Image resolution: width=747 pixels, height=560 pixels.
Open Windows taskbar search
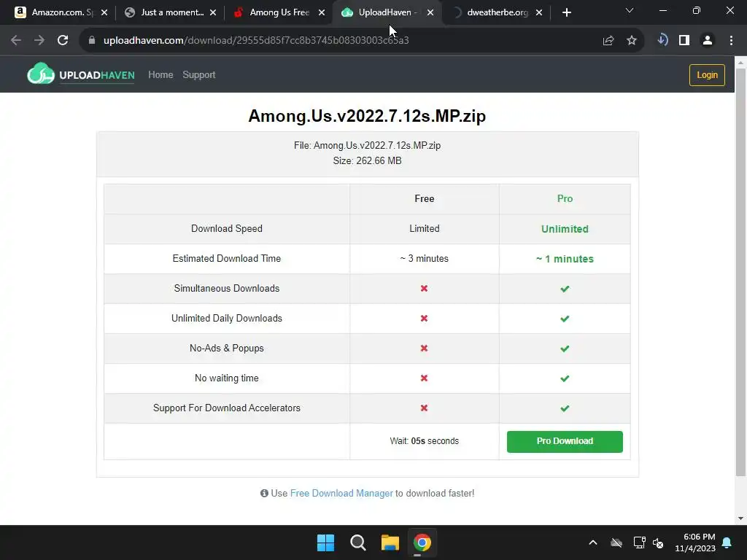click(357, 542)
